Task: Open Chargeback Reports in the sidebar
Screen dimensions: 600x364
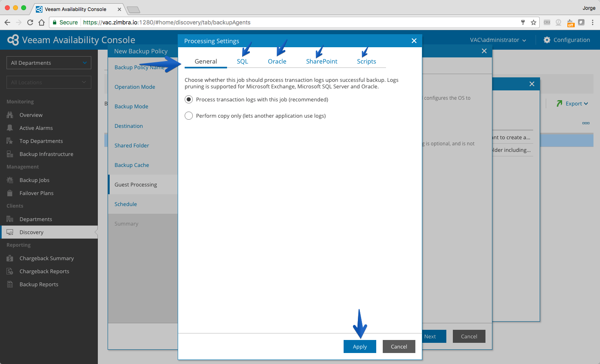Action: click(44, 271)
